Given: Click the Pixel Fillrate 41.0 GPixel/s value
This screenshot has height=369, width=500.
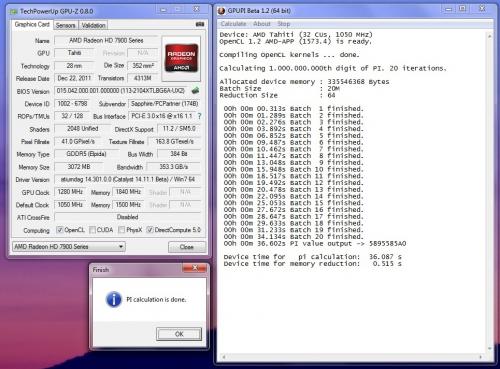Looking at the screenshot, I should click(78, 141).
